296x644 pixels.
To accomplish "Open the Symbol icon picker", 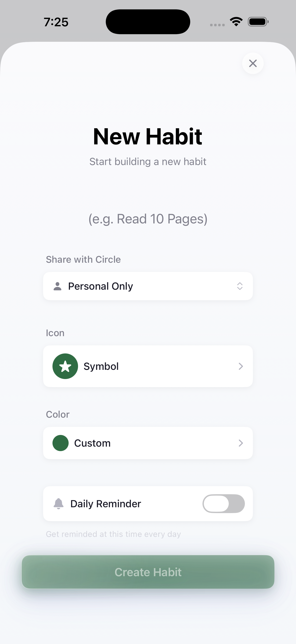I will coord(148,366).
